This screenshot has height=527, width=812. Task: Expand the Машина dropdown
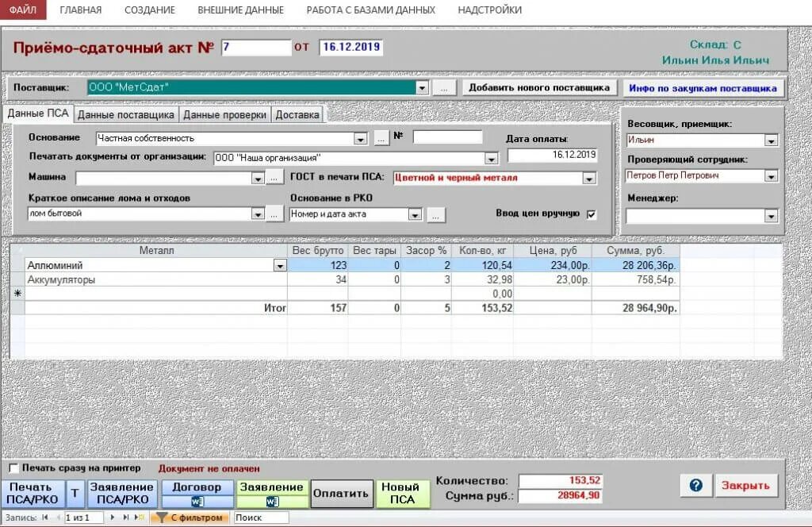pyautogui.click(x=258, y=179)
